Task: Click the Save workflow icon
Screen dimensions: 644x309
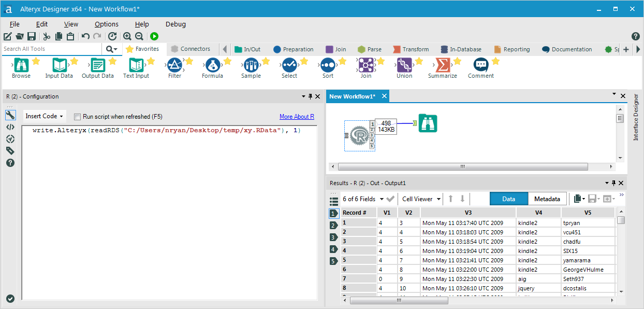Action: (x=32, y=36)
